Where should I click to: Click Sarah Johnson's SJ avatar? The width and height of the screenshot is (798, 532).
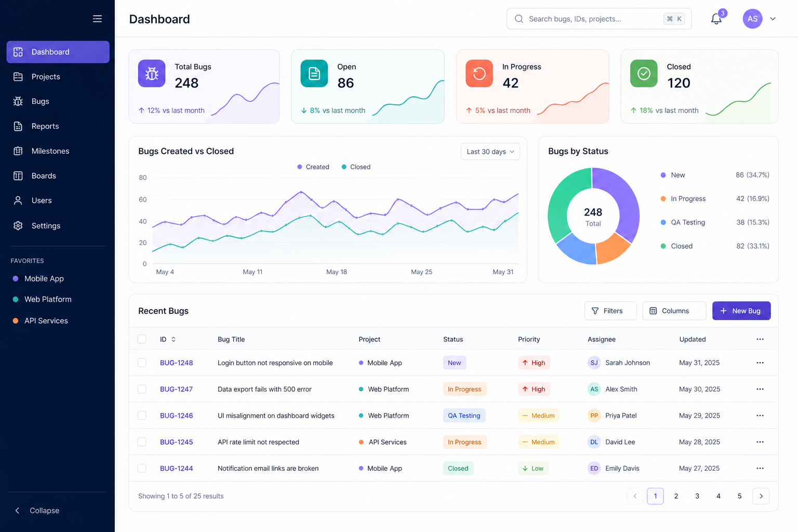click(594, 363)
